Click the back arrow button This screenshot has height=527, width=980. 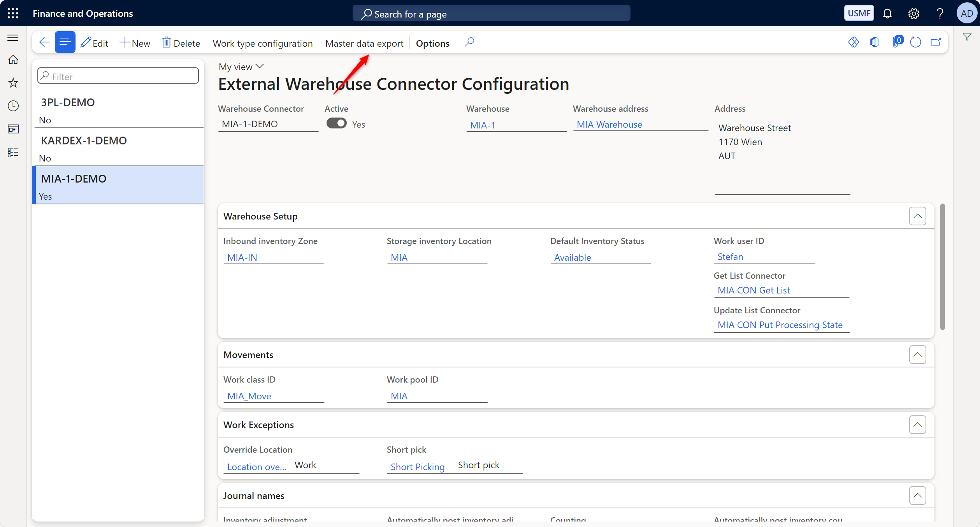click(x=44, y=42)
